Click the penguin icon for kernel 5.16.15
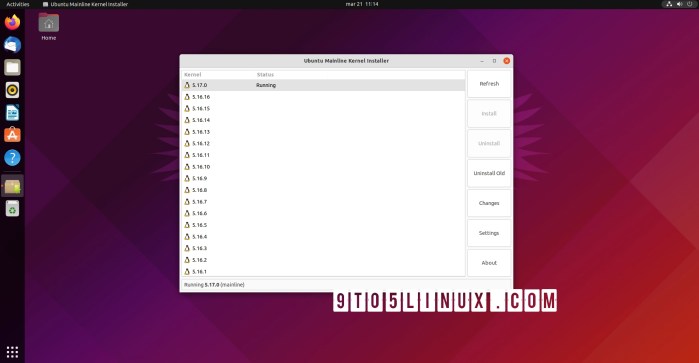 187,108
